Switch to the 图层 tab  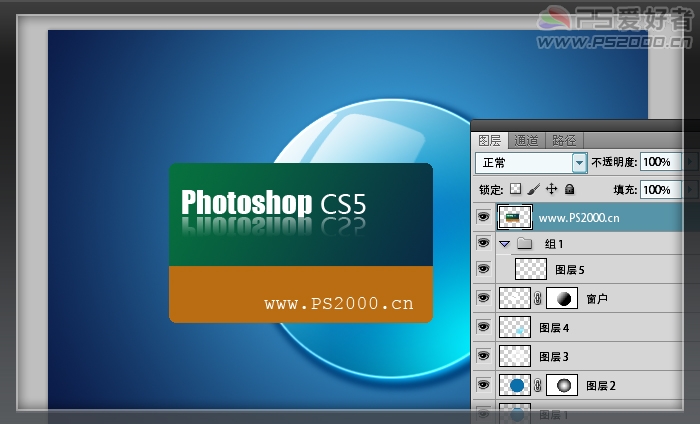point(490,141)
